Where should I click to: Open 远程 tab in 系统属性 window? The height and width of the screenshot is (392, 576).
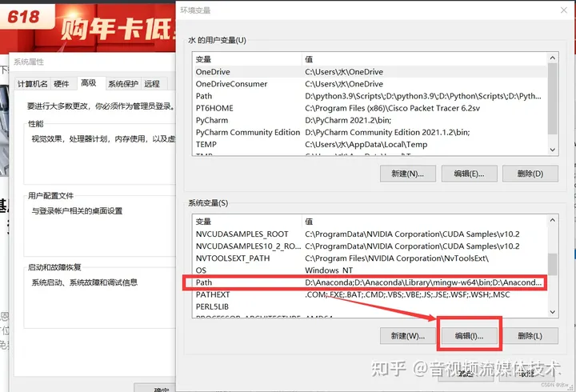tap(152, 84)
